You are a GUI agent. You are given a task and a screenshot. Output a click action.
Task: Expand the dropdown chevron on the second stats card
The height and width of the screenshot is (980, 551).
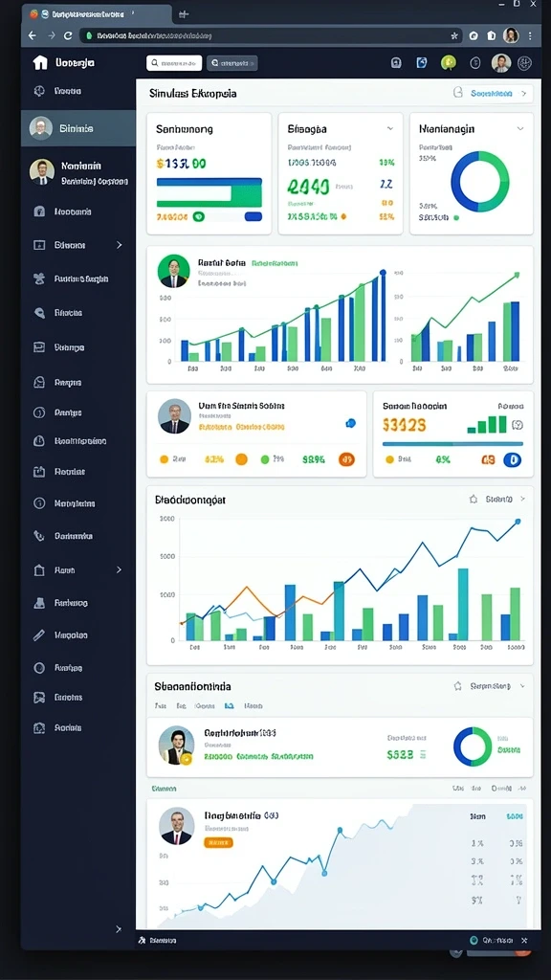pos(390,129)
